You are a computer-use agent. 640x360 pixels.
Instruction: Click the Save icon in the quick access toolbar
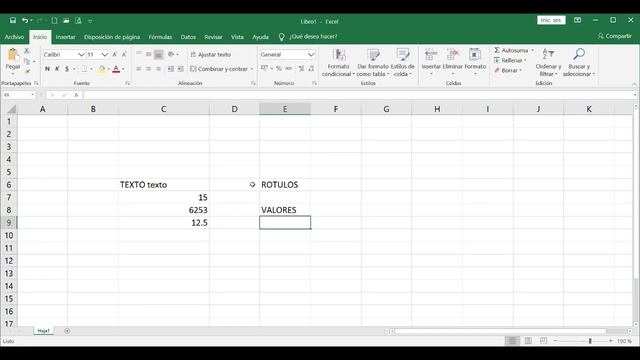(13, 20)
